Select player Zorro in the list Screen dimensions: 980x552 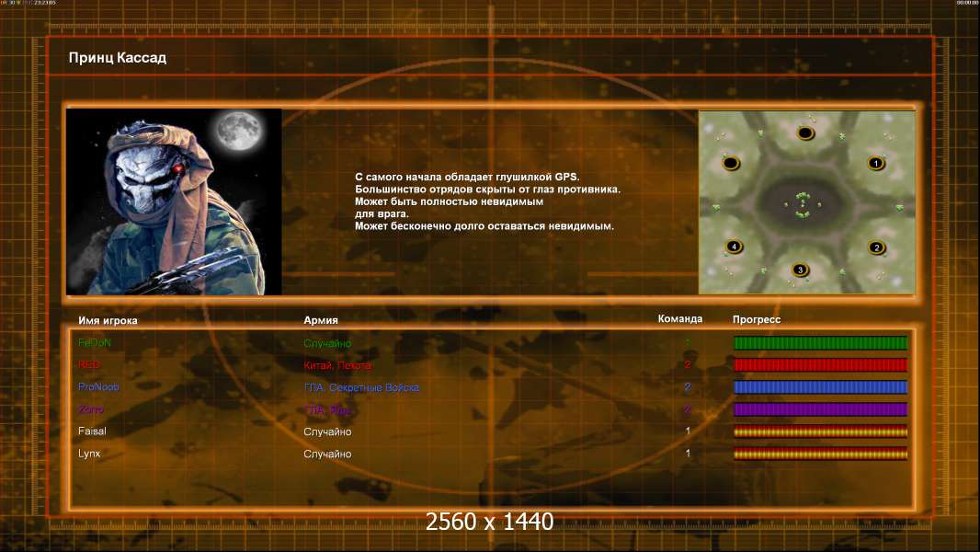click(91, 409)
